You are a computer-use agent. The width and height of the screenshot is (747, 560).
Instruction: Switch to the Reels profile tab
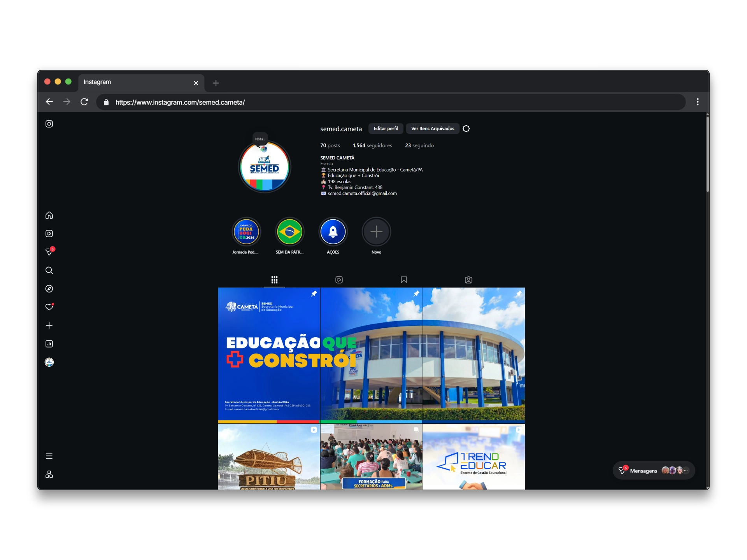(x=339, y=280)
